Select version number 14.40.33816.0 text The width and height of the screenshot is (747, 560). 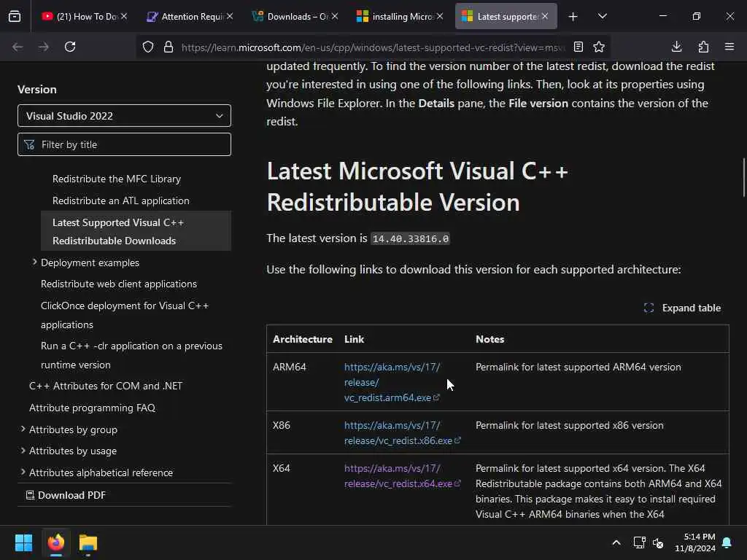411,238
